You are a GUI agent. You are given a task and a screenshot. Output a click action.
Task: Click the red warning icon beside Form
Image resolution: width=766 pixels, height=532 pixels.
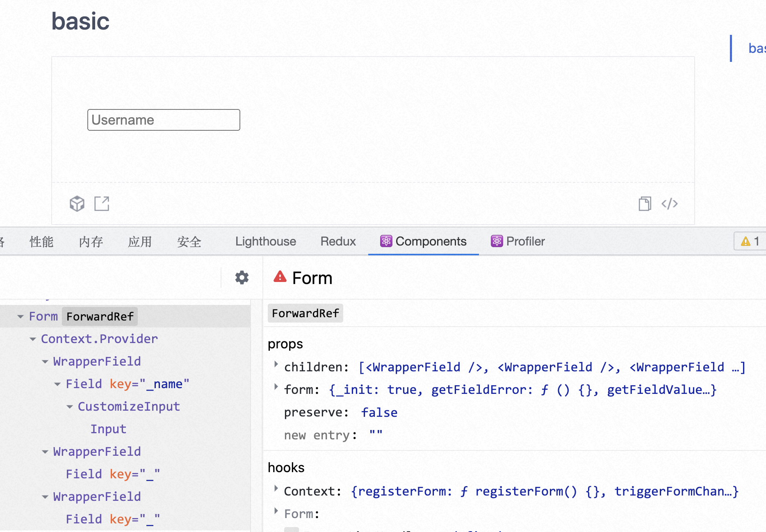click(280, 277)
